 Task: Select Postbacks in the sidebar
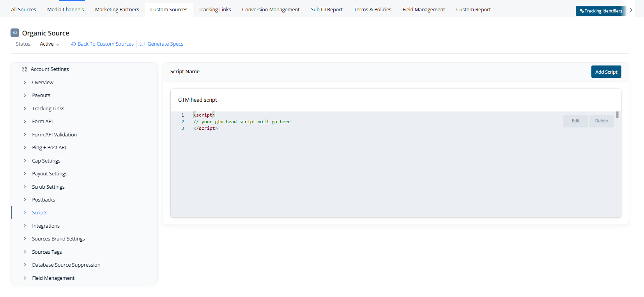point(44,200)
